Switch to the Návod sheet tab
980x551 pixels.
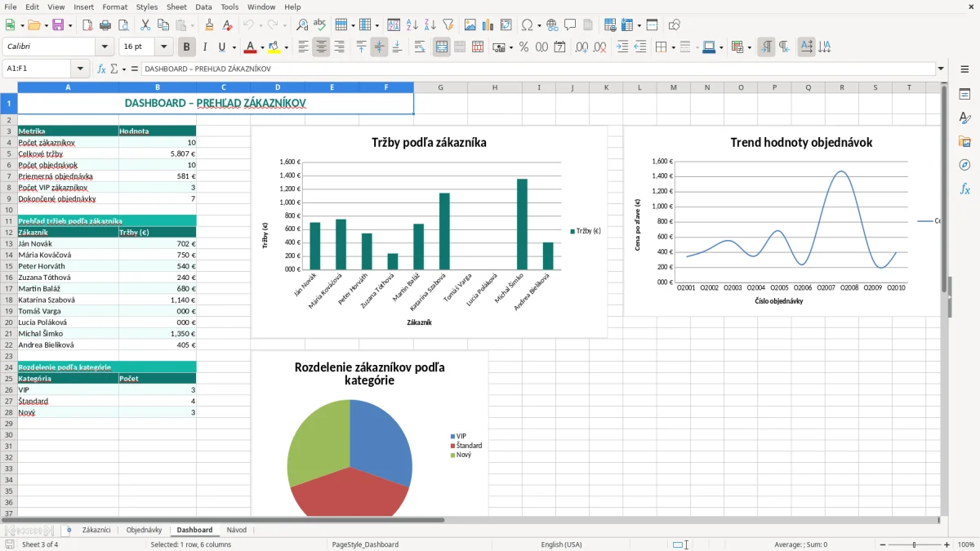[237, 530]
